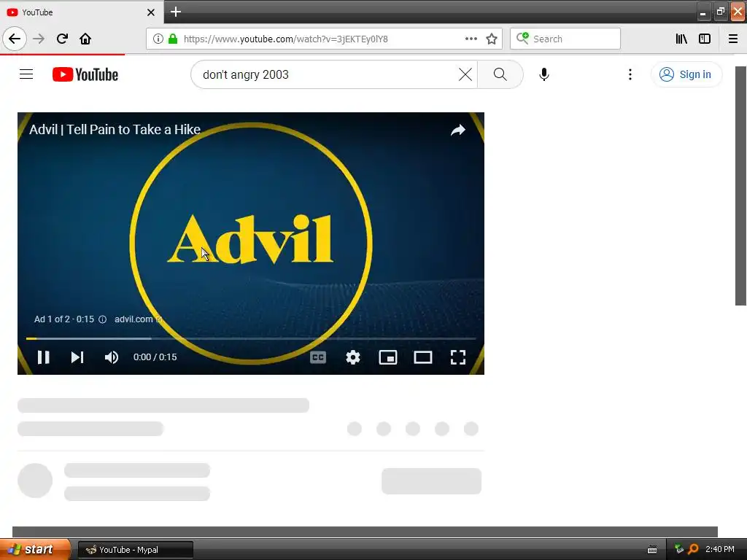Close the YouTube tab
This screenshot has width=747, height=560.
coord(150,12)
